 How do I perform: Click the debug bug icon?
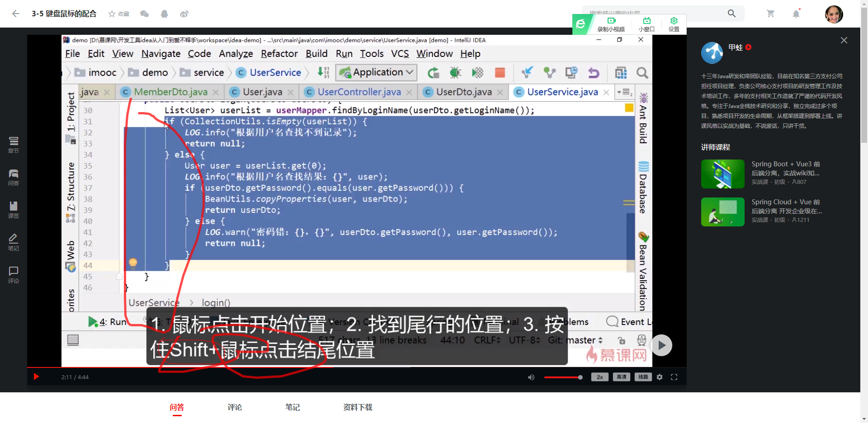[x=455, y=72]
